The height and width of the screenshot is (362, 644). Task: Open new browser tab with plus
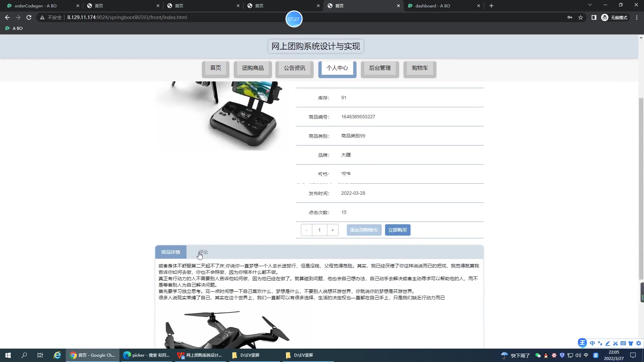(491, 6)
